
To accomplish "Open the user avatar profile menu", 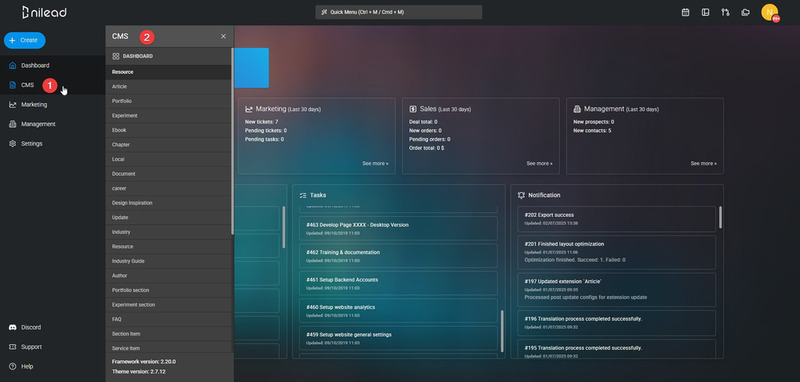I will tap(769, 12).
